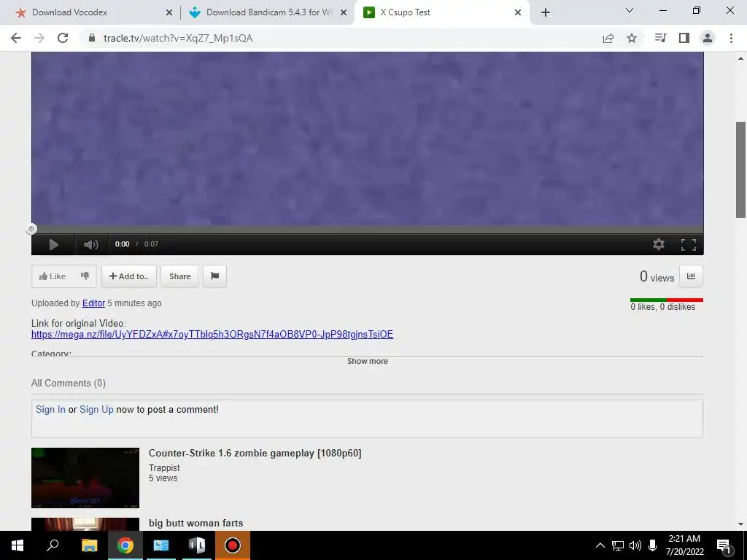Open Bandicam recorder taskbar icon

coord(233,545)
